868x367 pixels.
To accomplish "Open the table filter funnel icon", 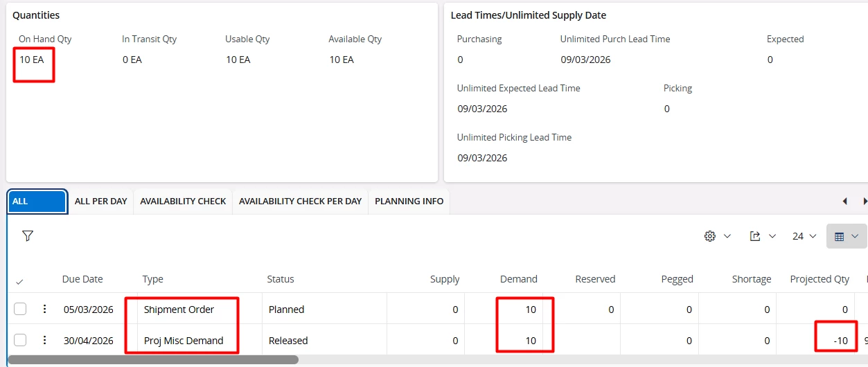I will [x=28, y=236].
